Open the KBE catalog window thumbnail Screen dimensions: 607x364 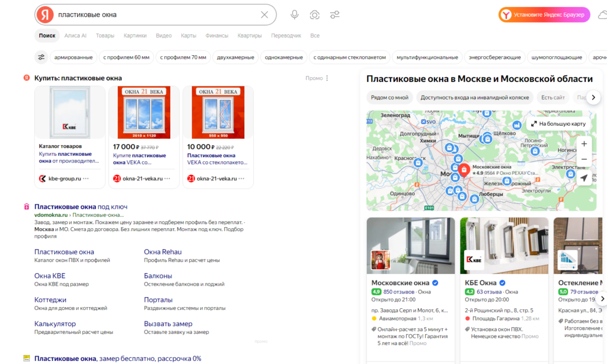pos(70,112)
